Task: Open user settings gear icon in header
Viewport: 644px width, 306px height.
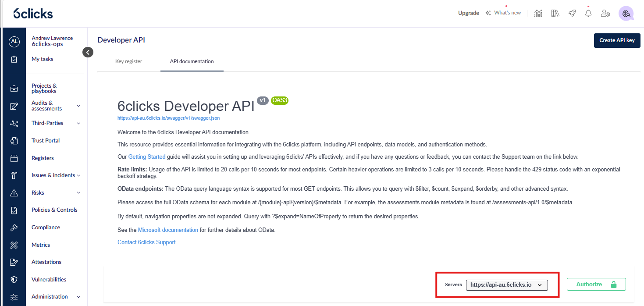Action: pos(605,13)
